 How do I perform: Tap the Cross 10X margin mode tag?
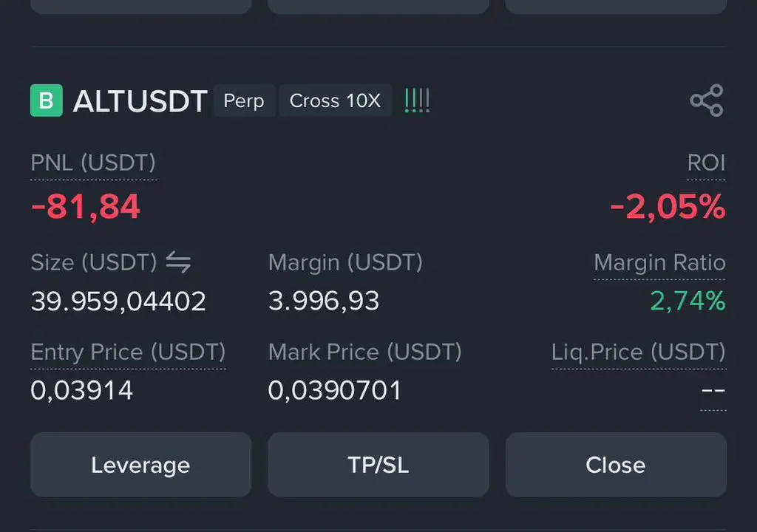335,100
